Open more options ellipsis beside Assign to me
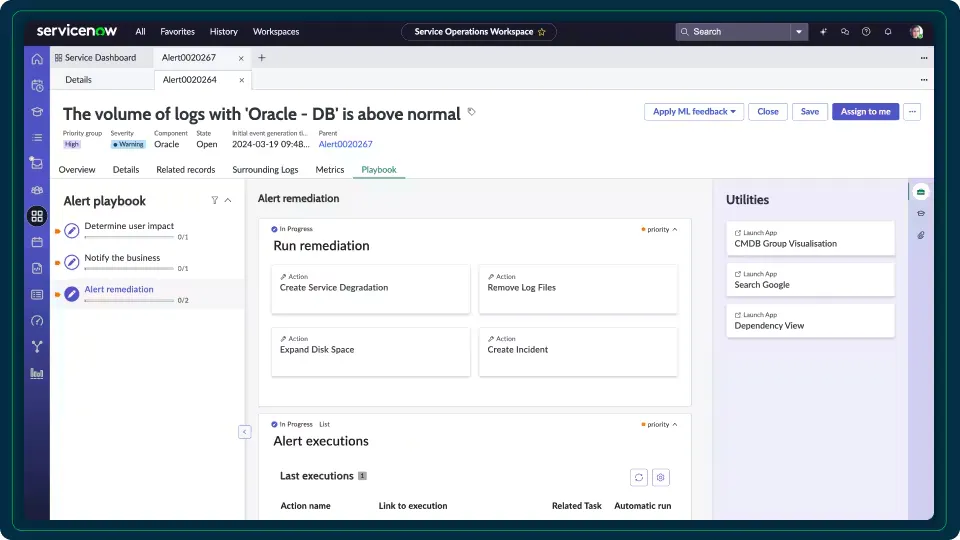Image resolution: width=960 pixels, height=540 pixels. click(x=912, y=111)
